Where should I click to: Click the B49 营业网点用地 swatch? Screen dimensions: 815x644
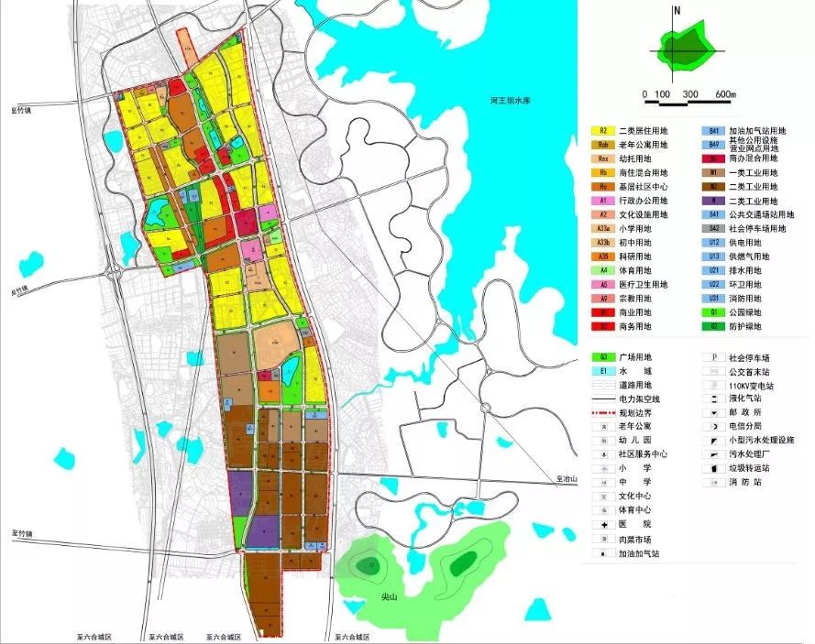pos(714,145)
